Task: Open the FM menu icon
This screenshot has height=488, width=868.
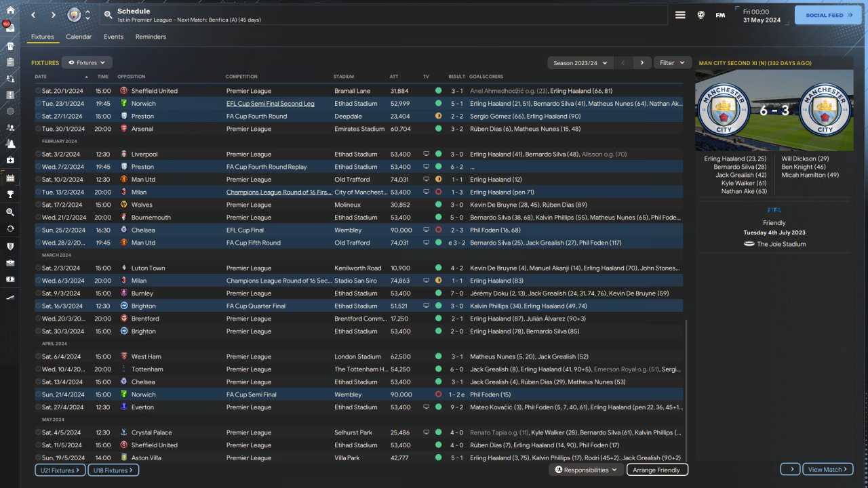Action: pyautogui.click(x=720, y=15)
